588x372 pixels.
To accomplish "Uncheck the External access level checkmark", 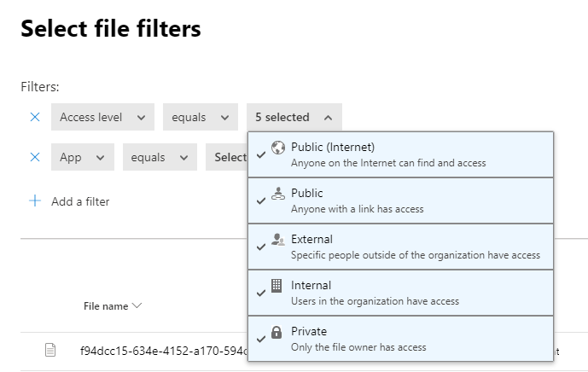I will pyautogui.click(x=260, y=247).
